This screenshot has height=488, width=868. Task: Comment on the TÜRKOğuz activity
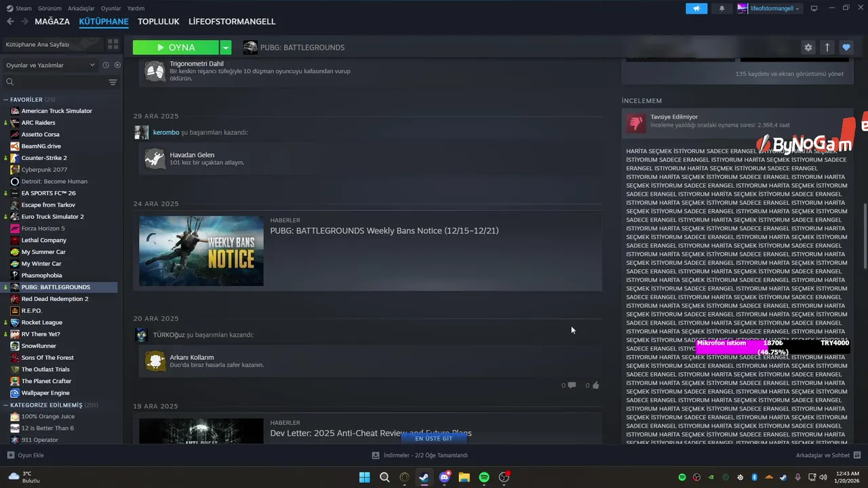tap(572, 385)
